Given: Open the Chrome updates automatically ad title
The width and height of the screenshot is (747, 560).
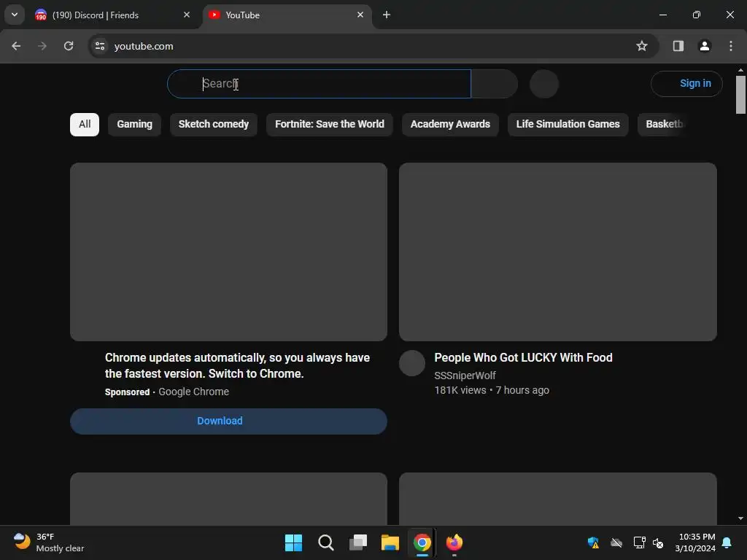Looking at the screenshot, I should click(237, 366).
